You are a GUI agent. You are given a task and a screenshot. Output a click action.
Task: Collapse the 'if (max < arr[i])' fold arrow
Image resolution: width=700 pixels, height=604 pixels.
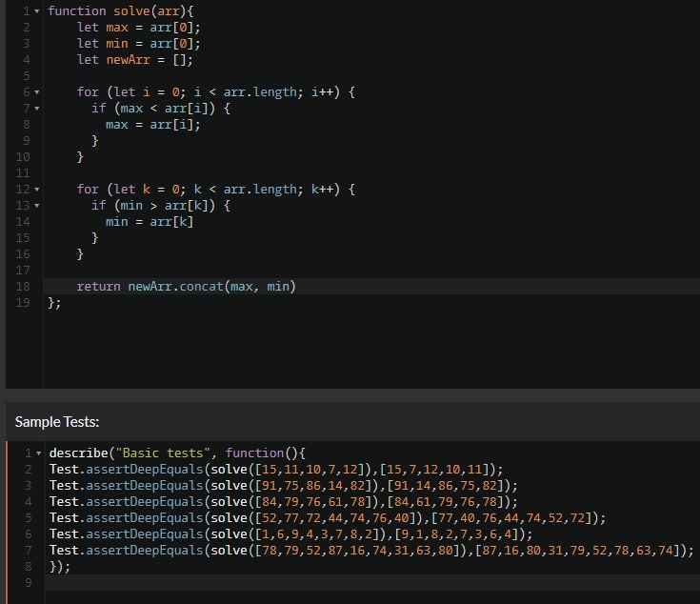[37, 109]
